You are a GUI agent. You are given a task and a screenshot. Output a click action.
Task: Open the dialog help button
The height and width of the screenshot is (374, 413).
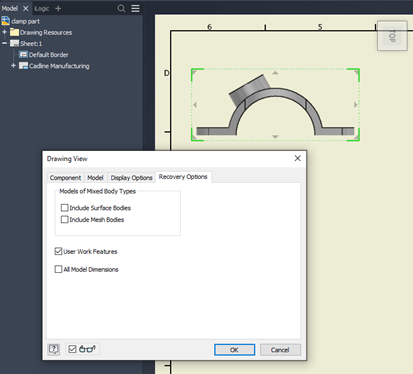coord(54,349)
